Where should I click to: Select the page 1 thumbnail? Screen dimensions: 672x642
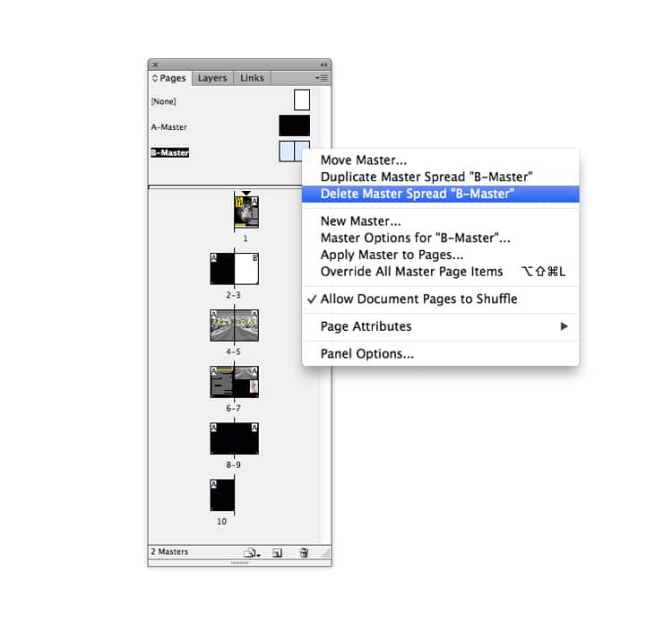pyautogui.click(x=246, y=213)
